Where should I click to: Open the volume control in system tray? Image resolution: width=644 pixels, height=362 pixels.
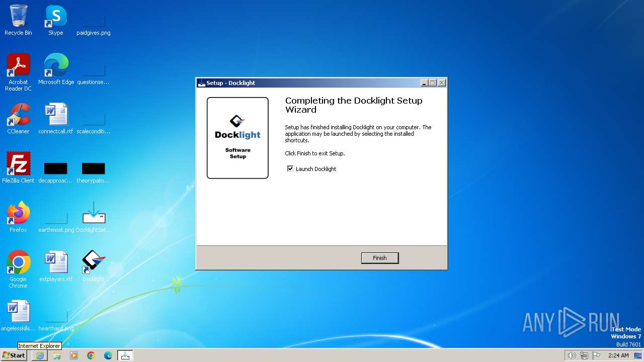coord(572,355)
